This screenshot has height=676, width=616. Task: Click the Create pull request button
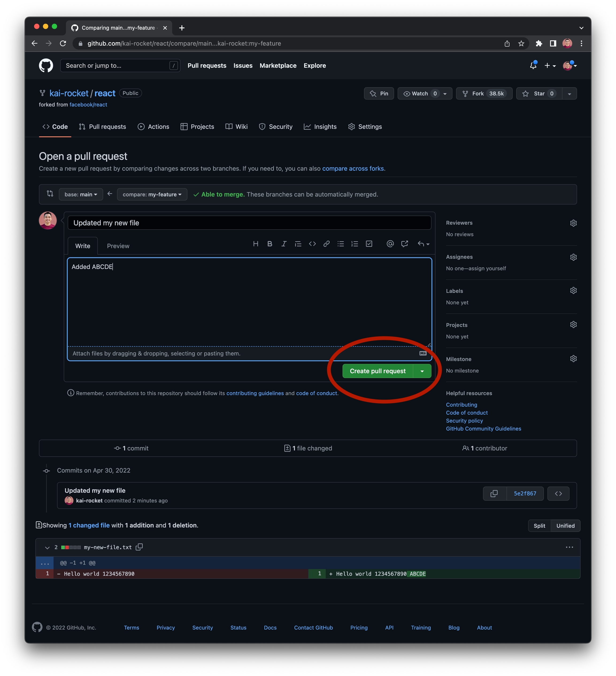(377, 371)
